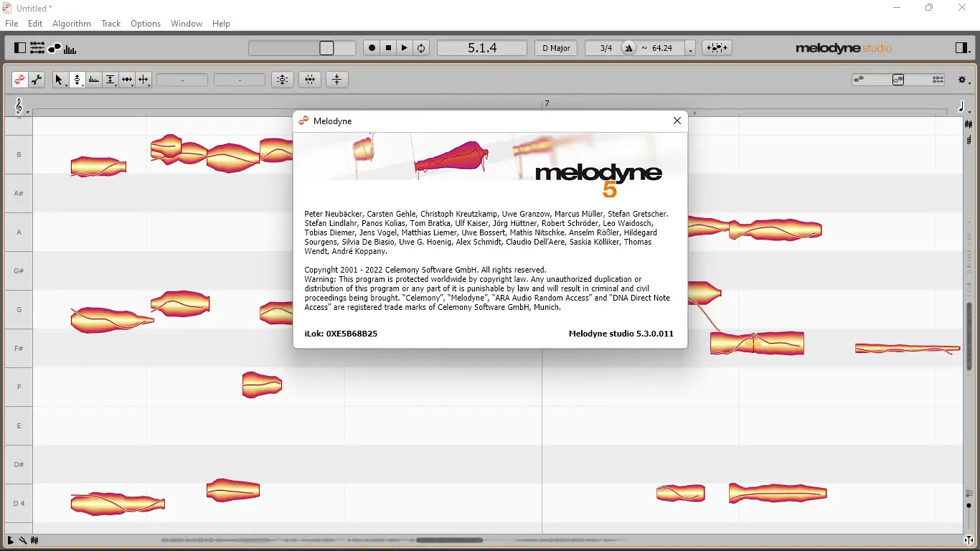This screenshot has height=551, width=980.
Task: Toggle cycle loop mode
Action: [422, 48]
